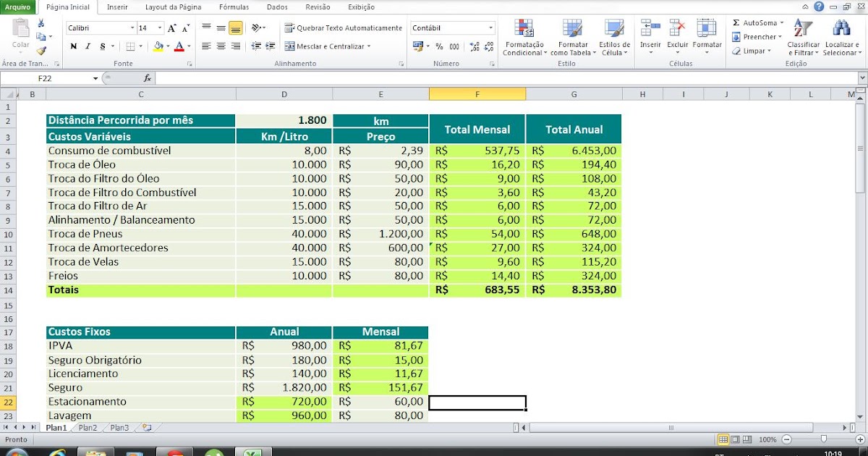Toggle bold N formatting
The width and height of the screenshot is (868, 456).
(74, 46)
